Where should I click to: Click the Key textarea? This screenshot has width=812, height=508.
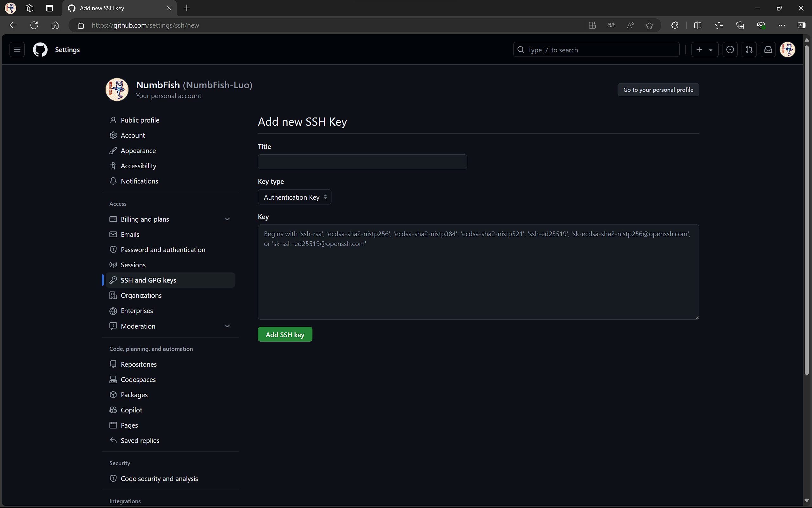[x=478, y=272]
